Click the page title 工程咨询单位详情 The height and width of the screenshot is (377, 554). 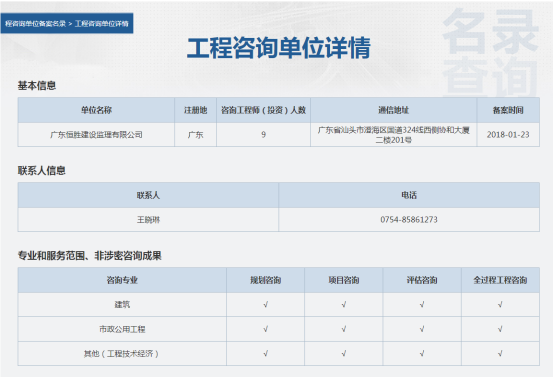(x=279, y=48)
